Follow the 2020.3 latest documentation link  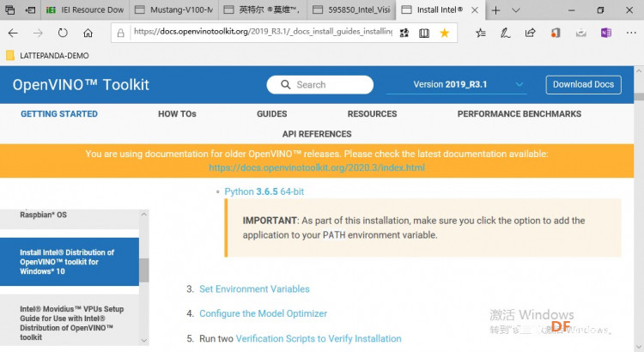(x=317, y=167)
